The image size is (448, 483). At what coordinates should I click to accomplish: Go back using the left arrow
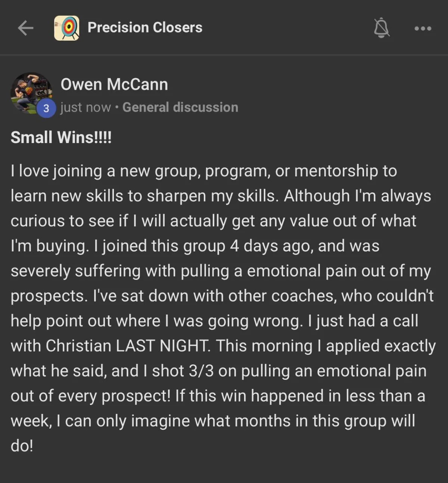pyautogui.click(x=26, y=28)
